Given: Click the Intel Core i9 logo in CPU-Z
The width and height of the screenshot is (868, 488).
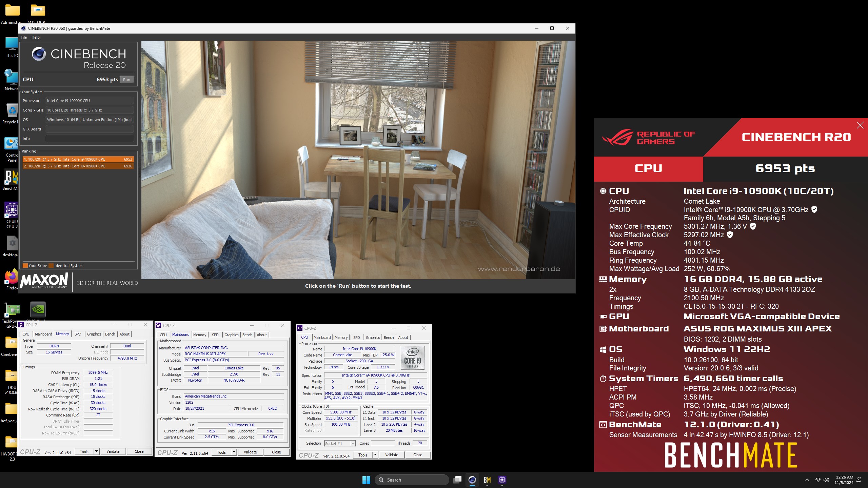Looking at the screenshot, I should point(413,358).
